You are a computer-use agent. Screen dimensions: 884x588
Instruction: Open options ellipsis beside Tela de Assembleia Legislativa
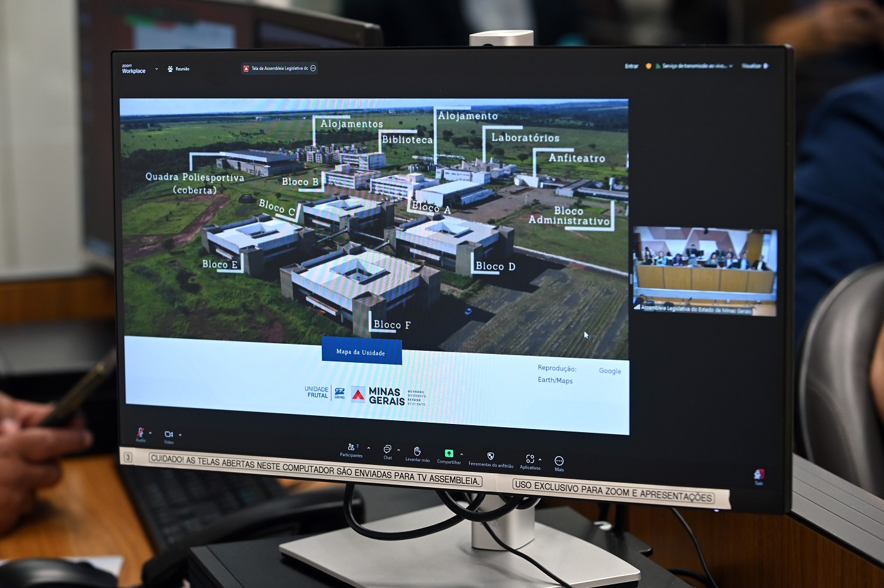313,68
